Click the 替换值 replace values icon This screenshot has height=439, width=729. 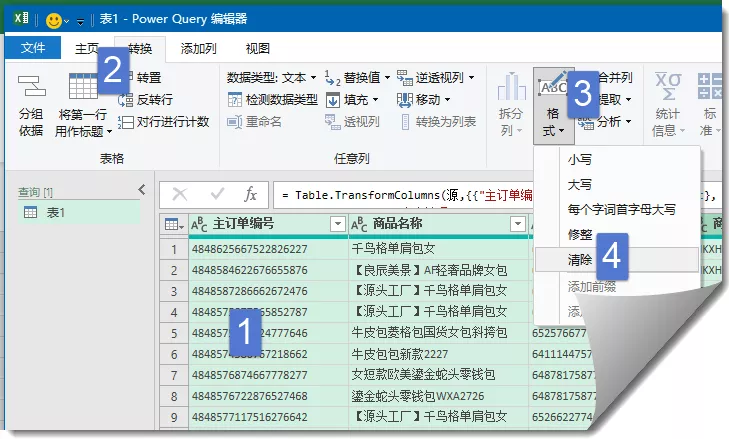pyautogui.click(x=332, y=78)
